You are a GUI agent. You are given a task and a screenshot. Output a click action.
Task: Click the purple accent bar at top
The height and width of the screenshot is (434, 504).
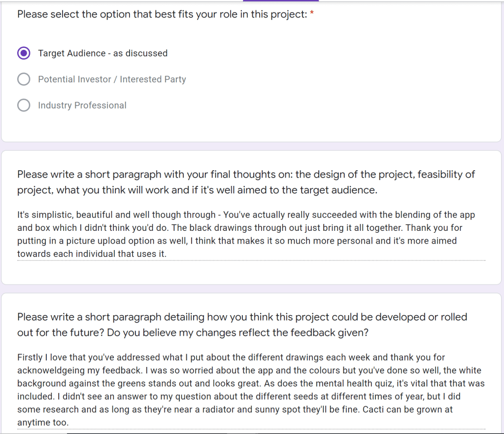[x=281, y=1]
